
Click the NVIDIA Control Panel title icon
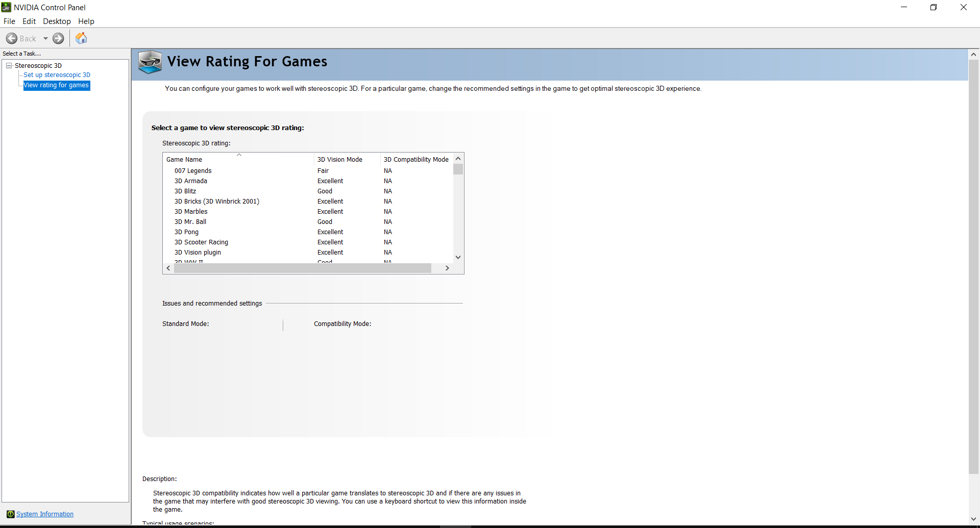tap(6, 7)
